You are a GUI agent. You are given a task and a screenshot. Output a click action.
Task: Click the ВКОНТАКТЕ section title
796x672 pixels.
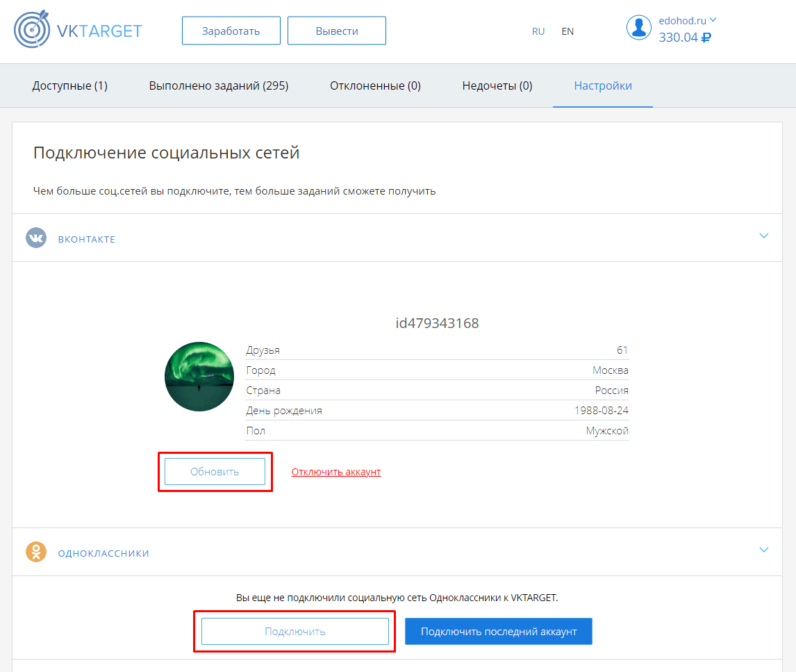click(x=86, y=239)
